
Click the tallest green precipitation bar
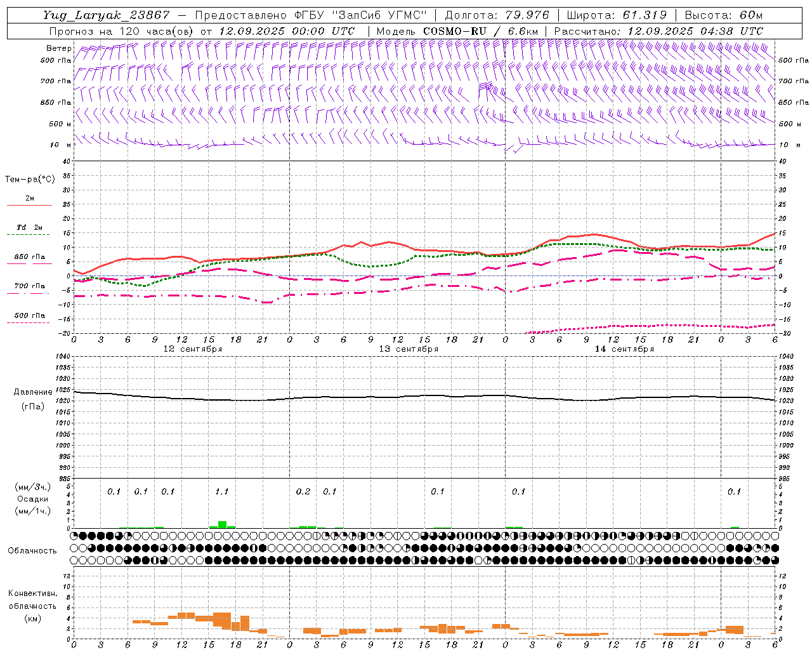(x=222, y=524)
